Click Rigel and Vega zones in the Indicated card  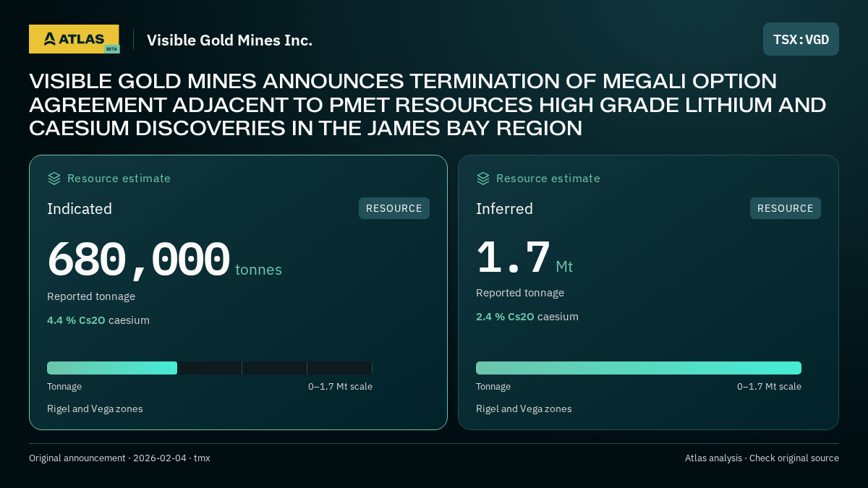coord(95,408)
